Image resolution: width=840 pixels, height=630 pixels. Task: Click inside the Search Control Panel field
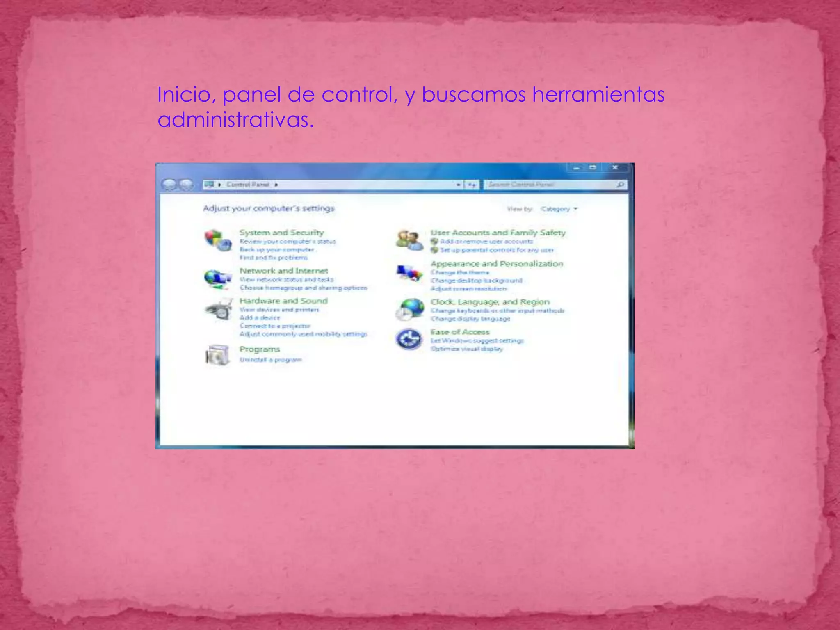550,185
